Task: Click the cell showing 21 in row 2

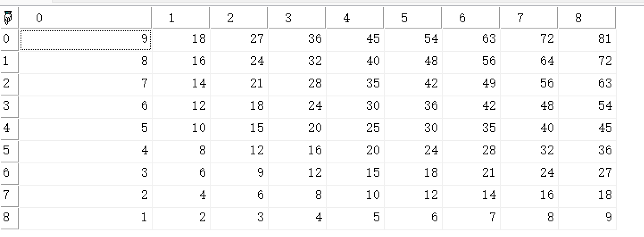Action: pyautogui.click(x=239, y=83)
